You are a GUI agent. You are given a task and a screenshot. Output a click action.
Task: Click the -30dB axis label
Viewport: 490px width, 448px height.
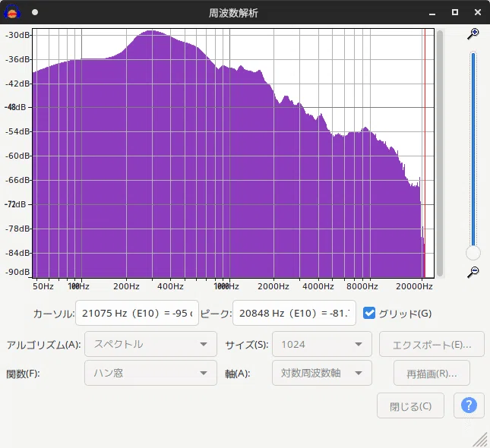click(17, 35)
